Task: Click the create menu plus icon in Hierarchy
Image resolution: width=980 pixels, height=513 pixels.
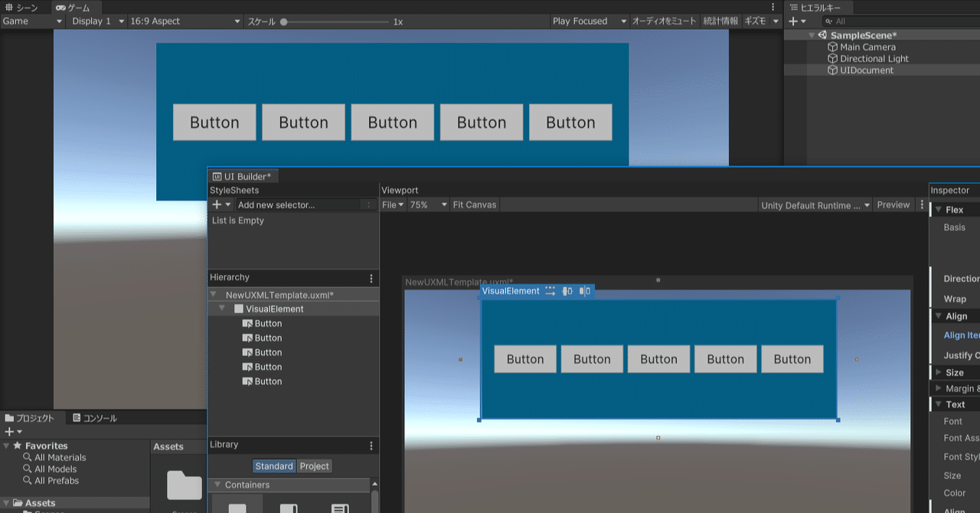Action: tap(793, 21)
